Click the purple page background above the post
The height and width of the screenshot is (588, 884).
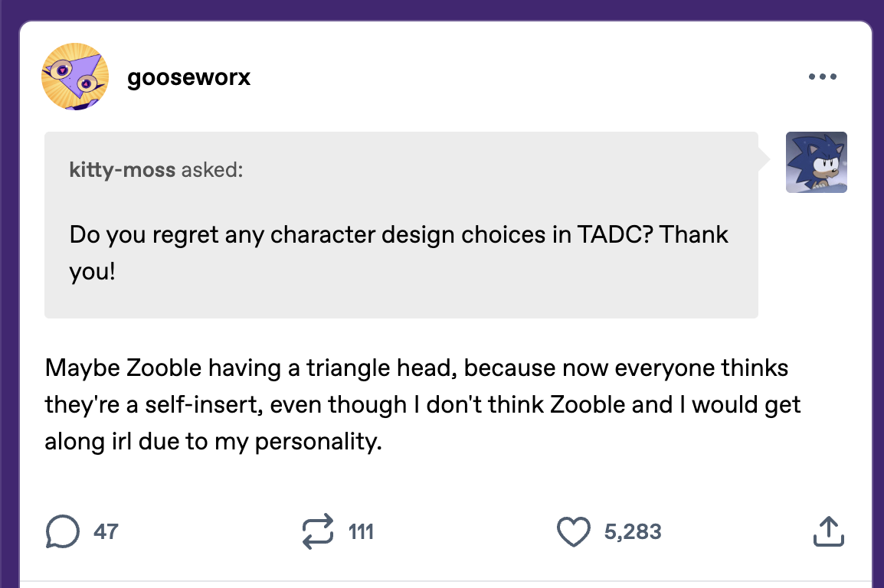pyautogui.click(x=442, y=9)
